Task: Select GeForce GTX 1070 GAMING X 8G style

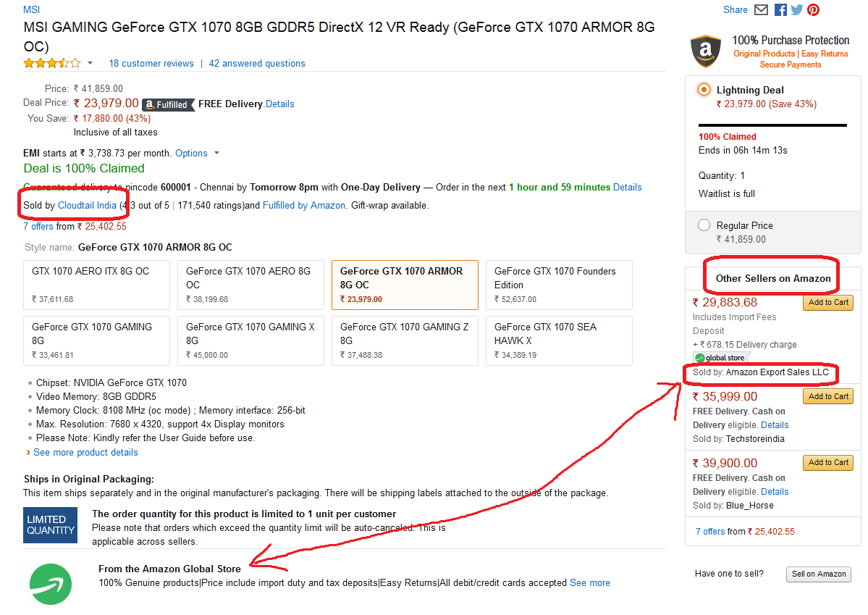Action: [x=250, y=340]
